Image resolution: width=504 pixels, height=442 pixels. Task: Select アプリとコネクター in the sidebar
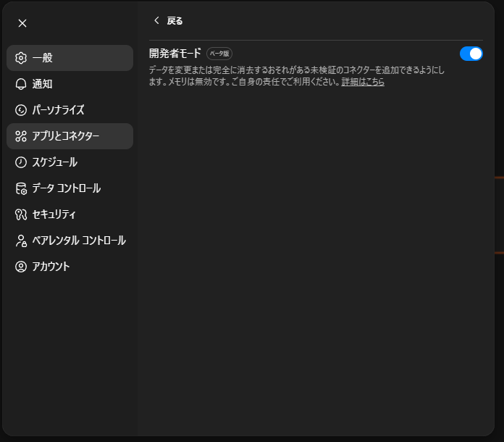pyautogui.click(x=70, y=136)
